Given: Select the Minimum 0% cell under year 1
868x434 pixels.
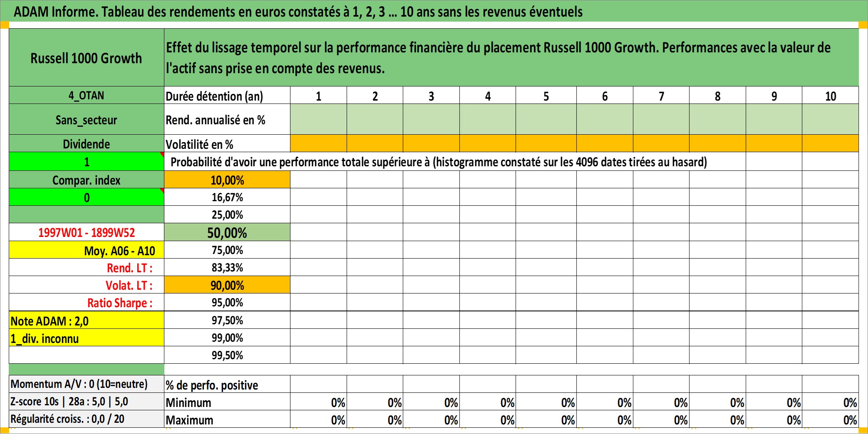Looking at the screenshot, I should [319, 402].
